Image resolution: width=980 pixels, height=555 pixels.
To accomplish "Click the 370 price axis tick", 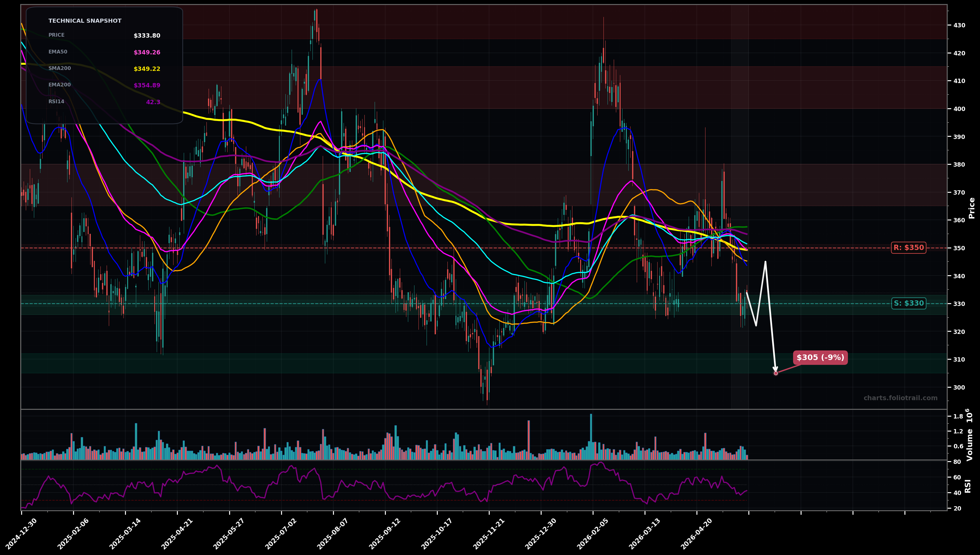I will pyautogui.click(x=959, y=192).
